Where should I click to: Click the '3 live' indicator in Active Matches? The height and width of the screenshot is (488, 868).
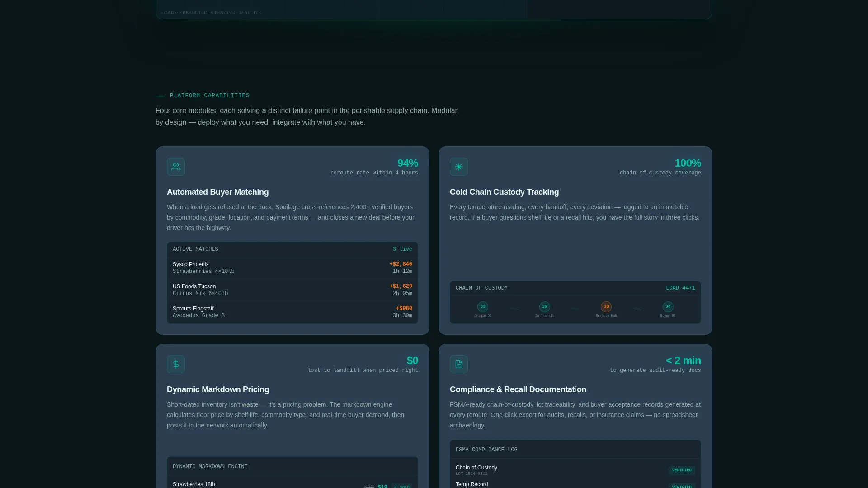point(402,249)
